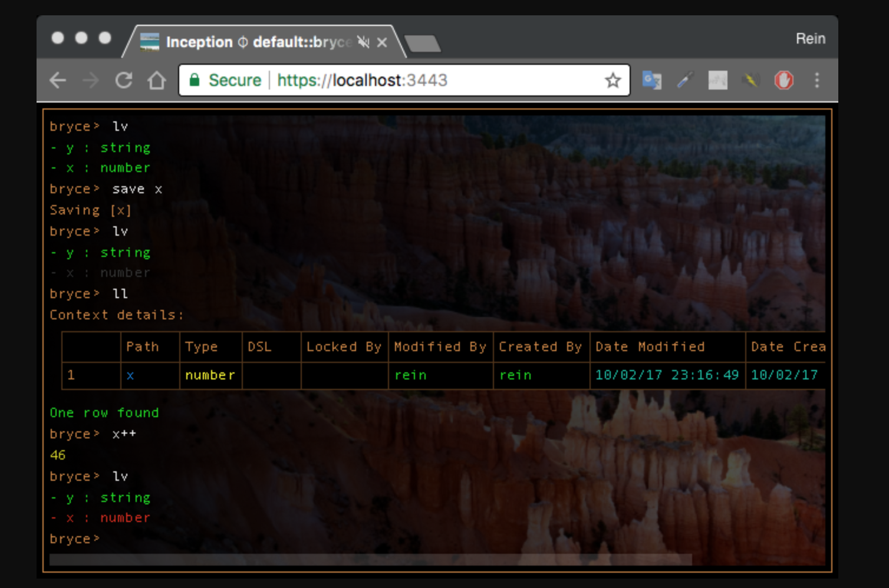Click the Secure label in the address bar

(235, 80)
